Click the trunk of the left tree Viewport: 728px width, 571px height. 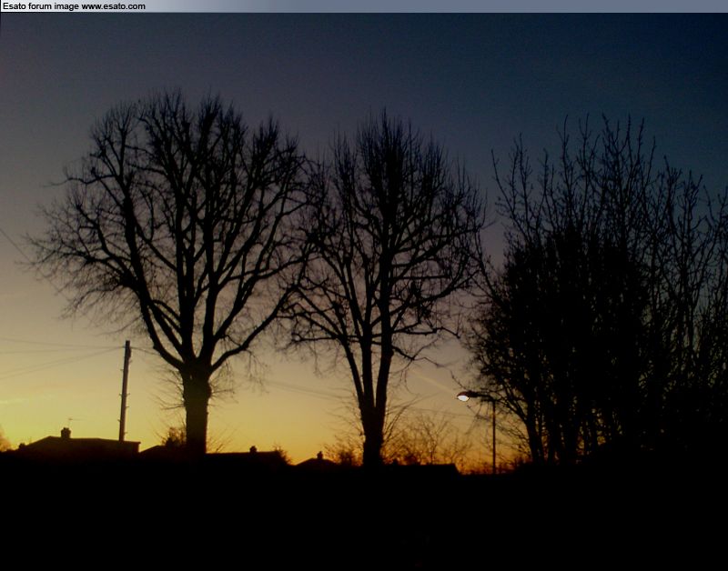pos(196,409)
